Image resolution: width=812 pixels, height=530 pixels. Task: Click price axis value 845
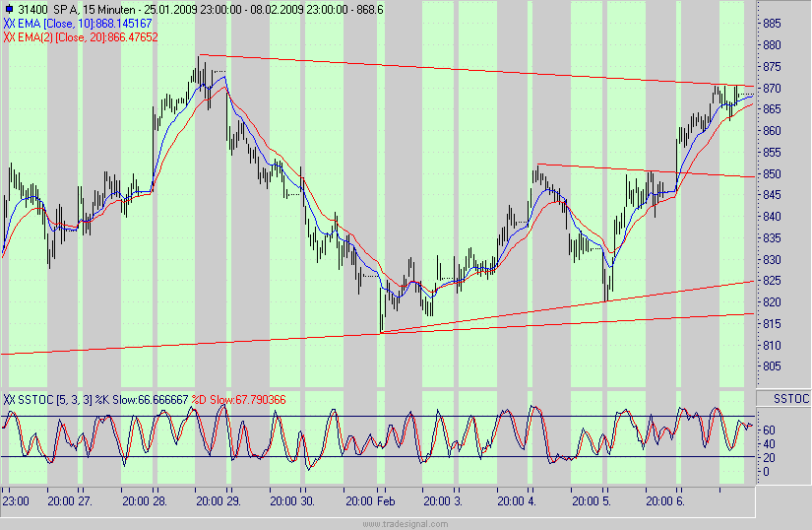(772, 195)
